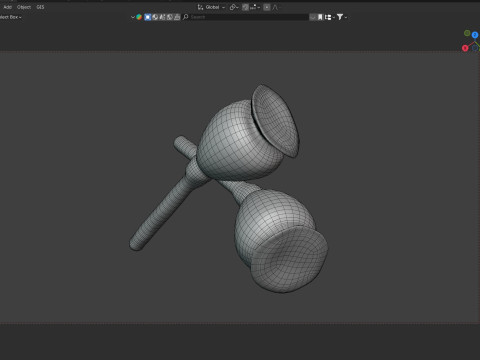This screenshot has height=360, width=480.
Task: Open the Object menu
Action: (x=24, y=7)
